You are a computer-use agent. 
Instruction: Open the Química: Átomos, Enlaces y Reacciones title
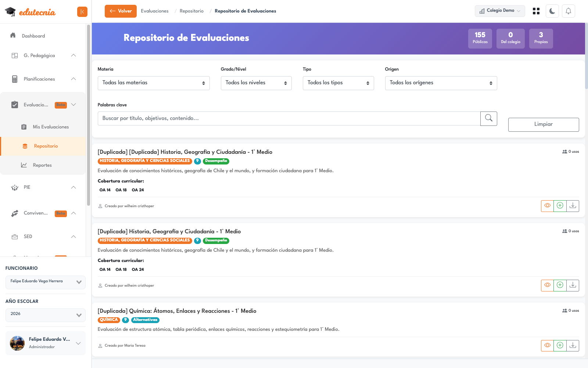tap(177, 311)
